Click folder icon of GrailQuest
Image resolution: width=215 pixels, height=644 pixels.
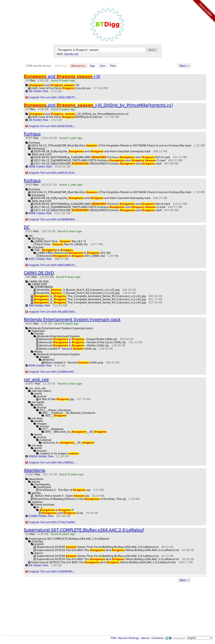(35, 487)
